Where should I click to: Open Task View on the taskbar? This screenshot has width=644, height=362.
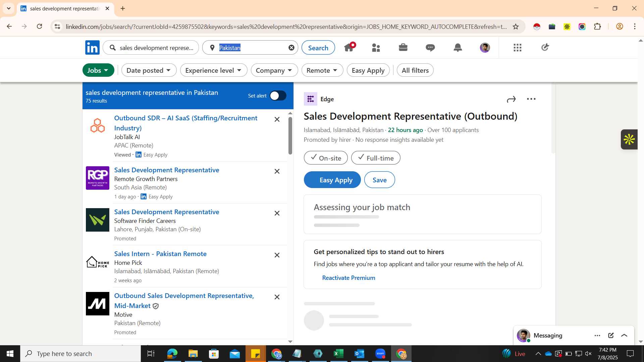(x=151, y=354)
